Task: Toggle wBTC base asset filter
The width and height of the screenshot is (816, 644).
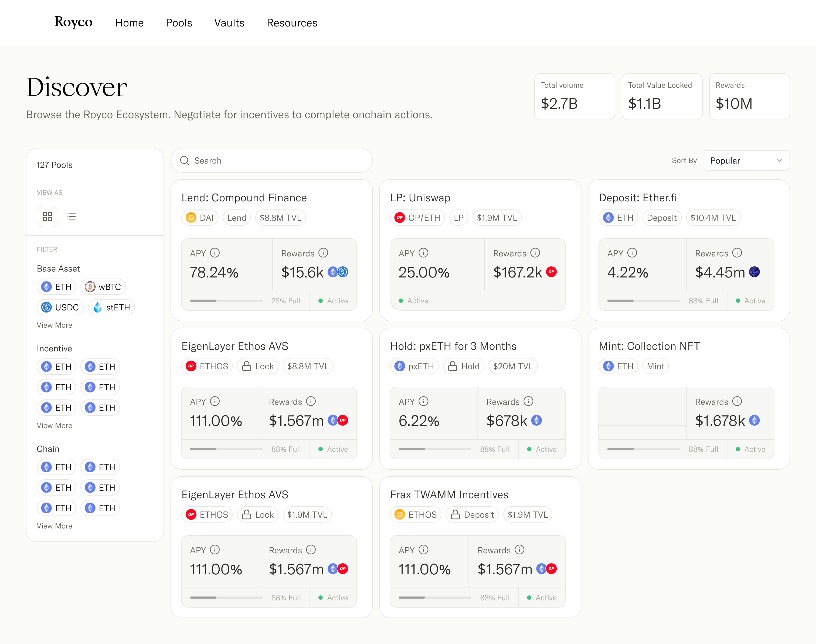Action: (103, 287)
